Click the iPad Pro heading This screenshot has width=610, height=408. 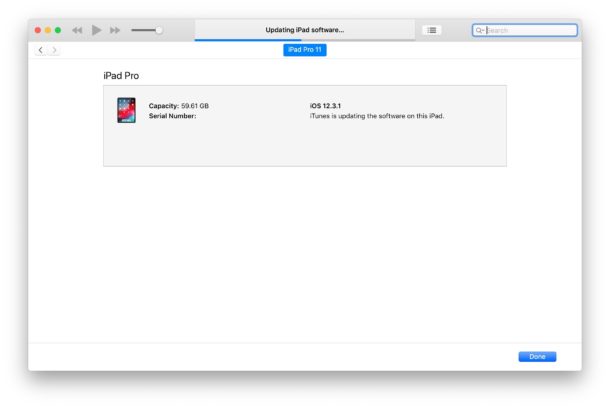[x=121, y=76]
